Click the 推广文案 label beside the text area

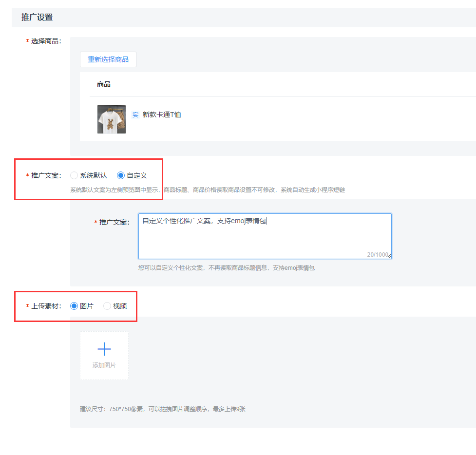(114, 222)
